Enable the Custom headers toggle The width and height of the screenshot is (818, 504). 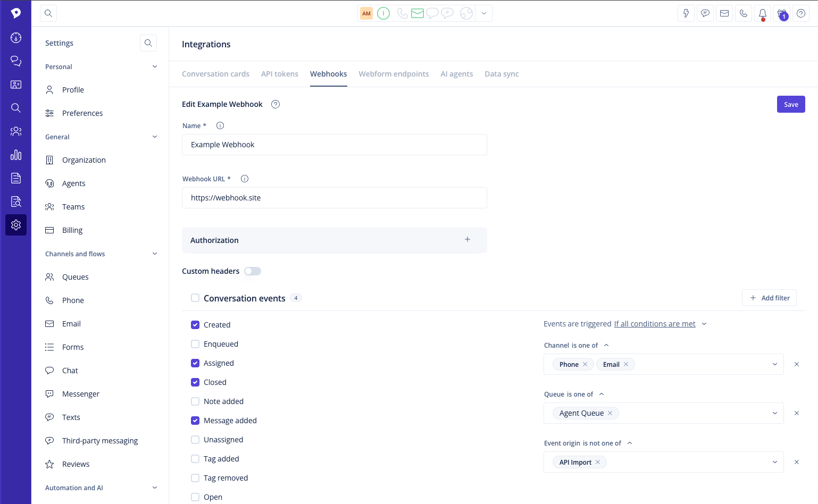[x=253, y=271]
